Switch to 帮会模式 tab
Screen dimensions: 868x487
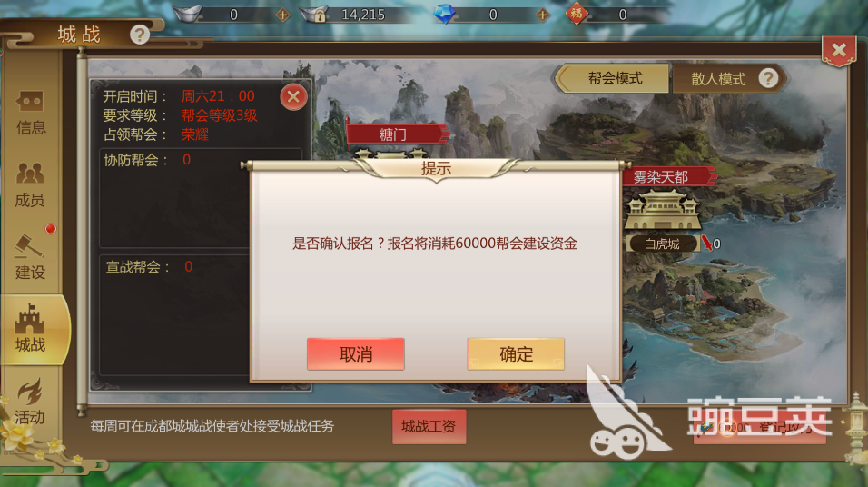tap(614, 79)
